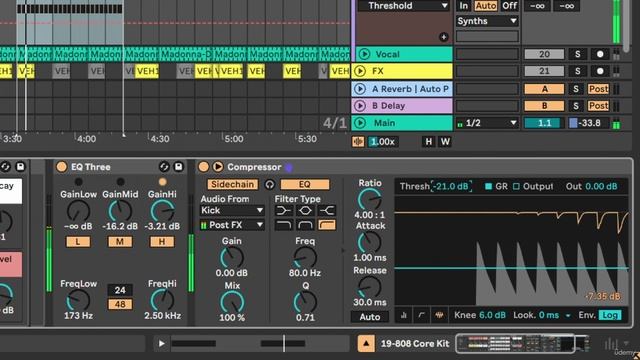Image resolution: width=640 pixels, height=360 pixels.
Task: Select the band-pass filter type icon
Action: pyautogui.click(x=305, y=225)
